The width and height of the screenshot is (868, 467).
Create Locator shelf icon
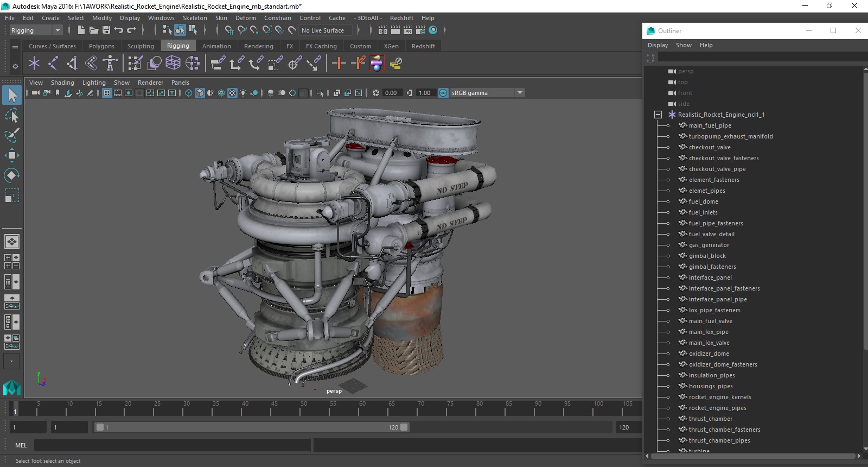(x=34, y=64)
